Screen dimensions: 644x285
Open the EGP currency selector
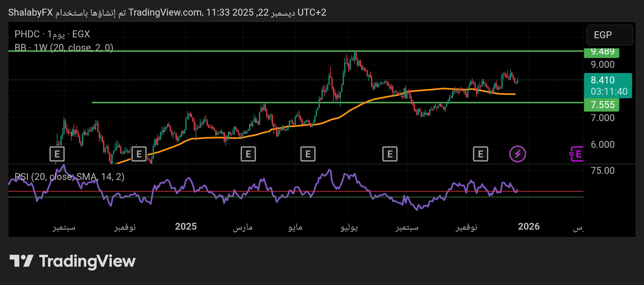609,35
